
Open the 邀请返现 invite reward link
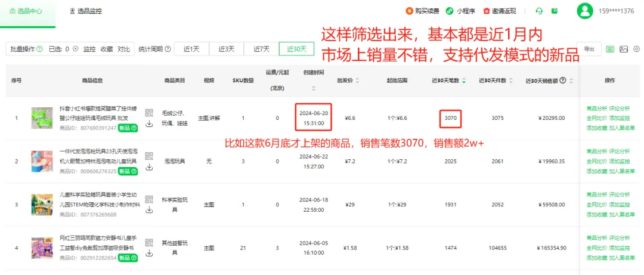click(500, 11)
